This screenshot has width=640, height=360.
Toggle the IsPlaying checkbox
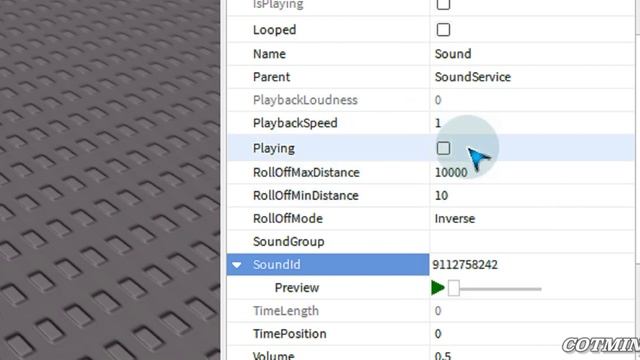point(443,4)
